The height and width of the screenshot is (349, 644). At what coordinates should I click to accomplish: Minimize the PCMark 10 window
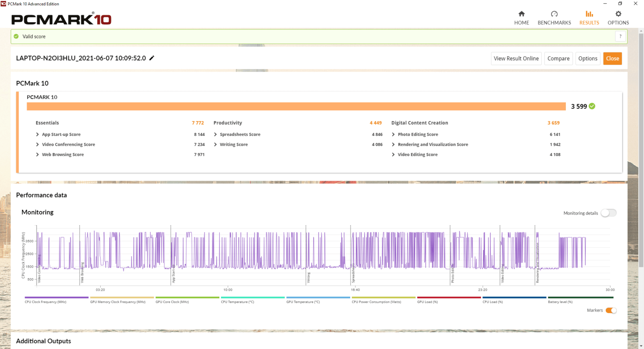[605, 4]
